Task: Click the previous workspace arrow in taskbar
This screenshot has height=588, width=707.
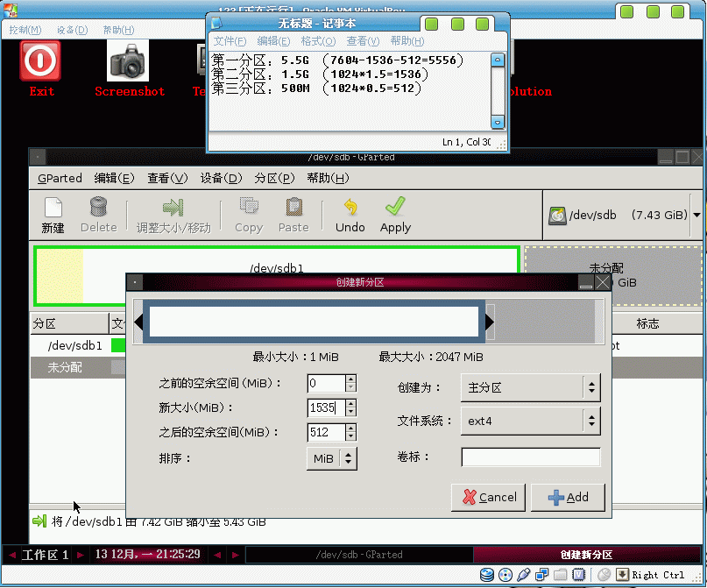Action: [x=12, y=555]
